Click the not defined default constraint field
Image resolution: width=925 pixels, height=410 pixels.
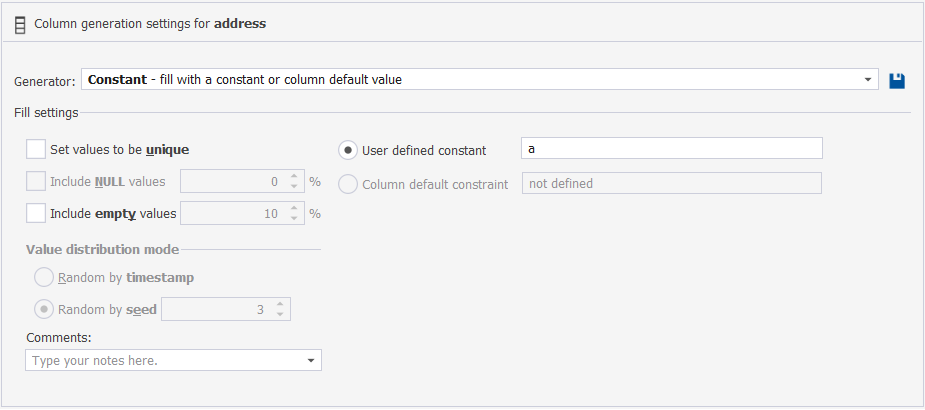click(x=672, y=183)
